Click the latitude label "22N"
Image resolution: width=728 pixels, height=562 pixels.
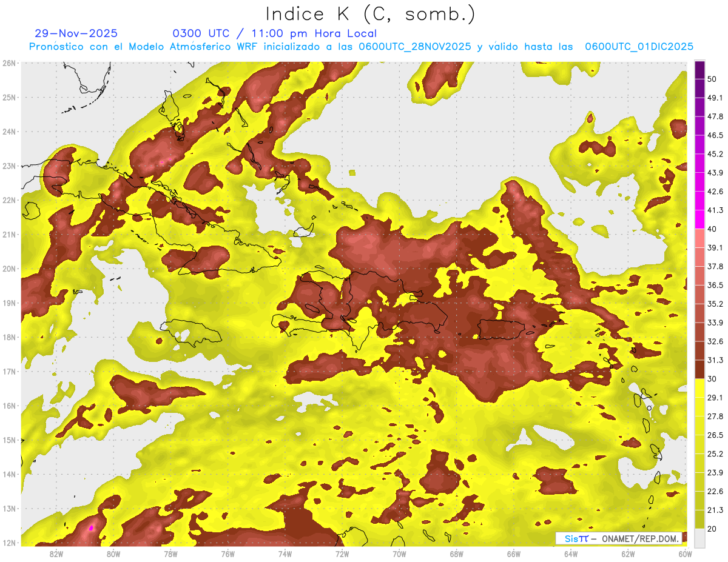10,200
